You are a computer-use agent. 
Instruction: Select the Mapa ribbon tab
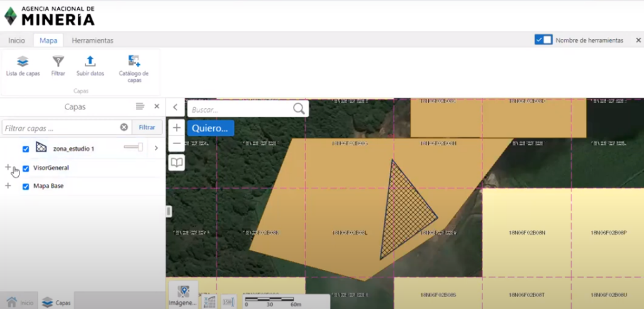pos(48,41)
